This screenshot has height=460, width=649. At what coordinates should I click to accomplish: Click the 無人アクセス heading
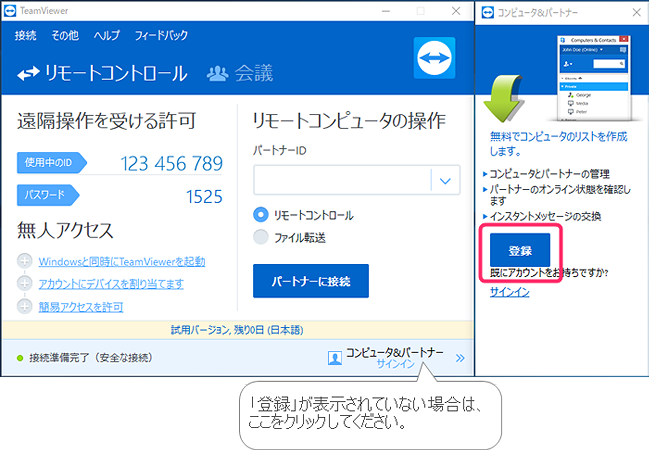pyautogui.click(x=65, y=230)
